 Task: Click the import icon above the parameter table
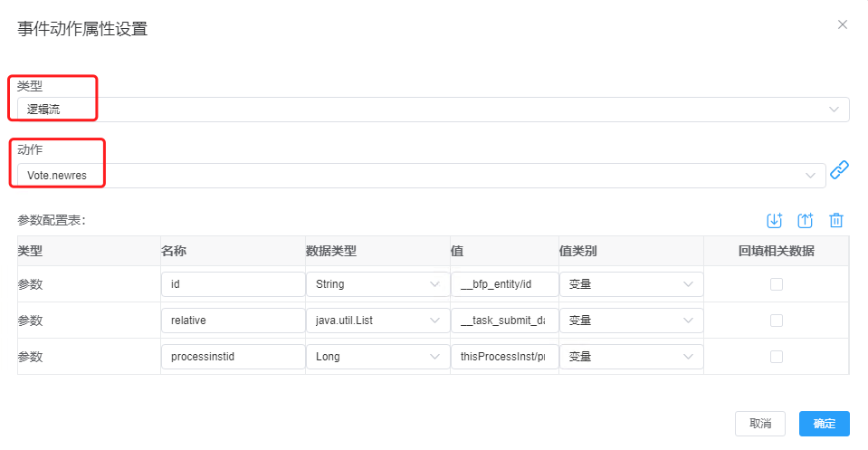(x=774, y=220)
